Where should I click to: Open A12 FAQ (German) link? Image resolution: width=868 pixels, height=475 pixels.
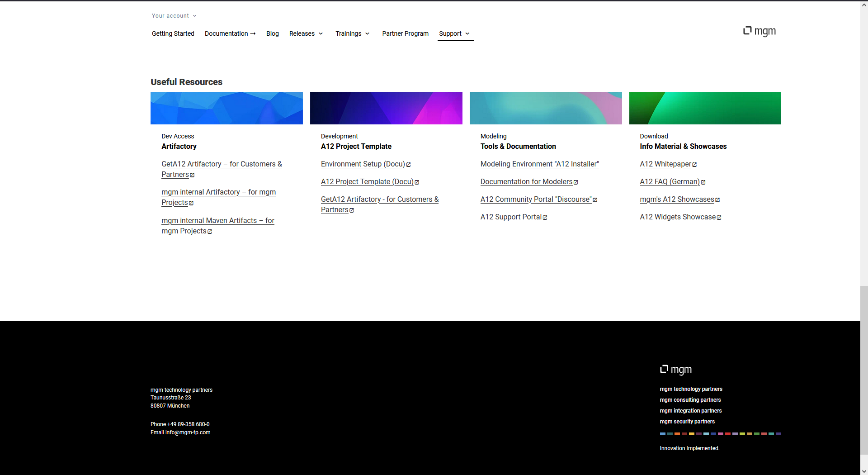(670, 182)
